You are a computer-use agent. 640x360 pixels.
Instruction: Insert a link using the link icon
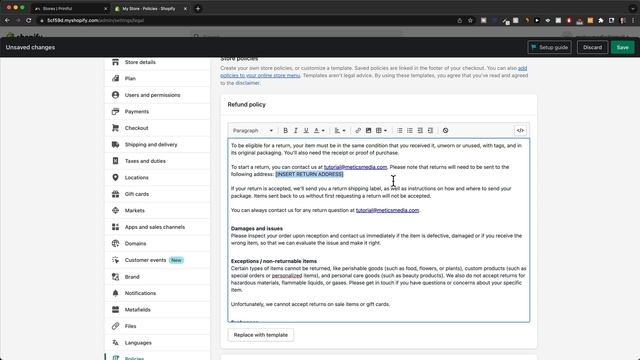358,131
